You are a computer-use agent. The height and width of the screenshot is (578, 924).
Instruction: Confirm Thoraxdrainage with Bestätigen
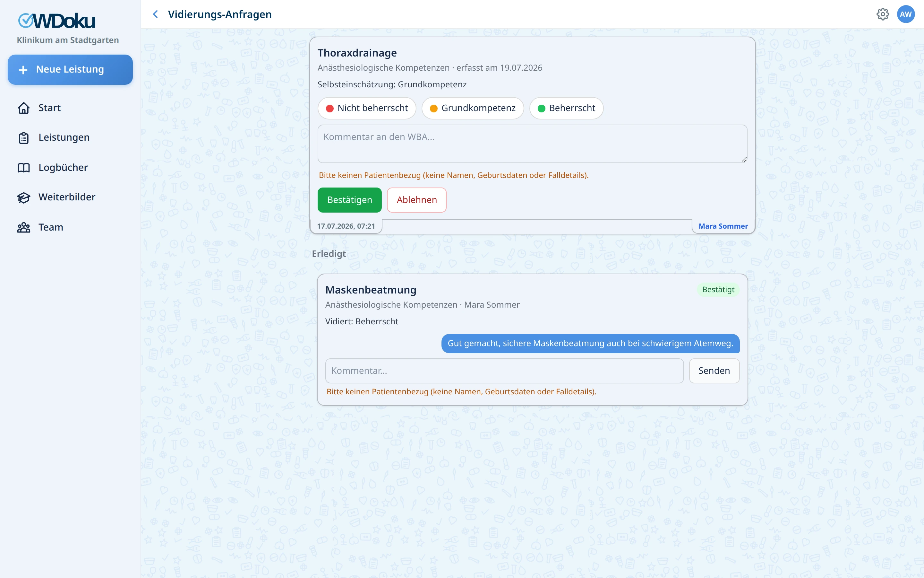click(349, 200)
